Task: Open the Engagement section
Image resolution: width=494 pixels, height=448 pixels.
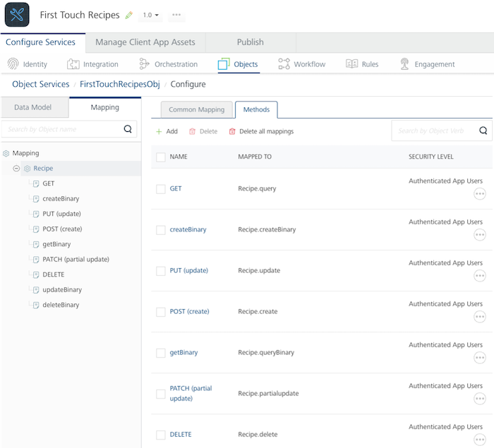Action: point(427,64)
